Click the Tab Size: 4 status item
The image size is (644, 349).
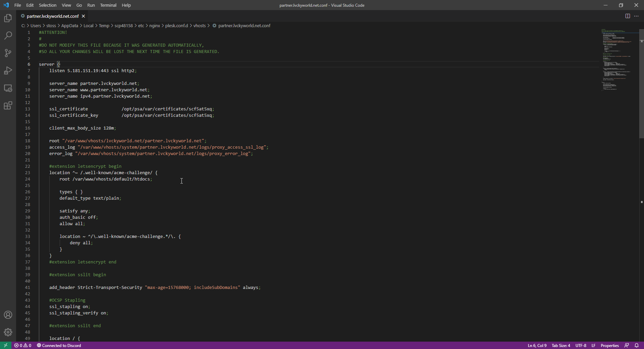coord(561,345)
